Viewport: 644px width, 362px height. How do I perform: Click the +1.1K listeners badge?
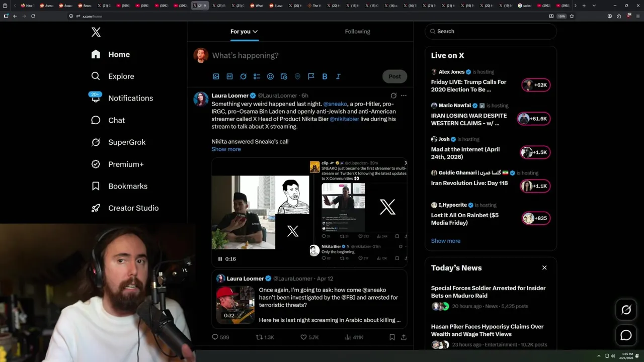click(535, 186)
